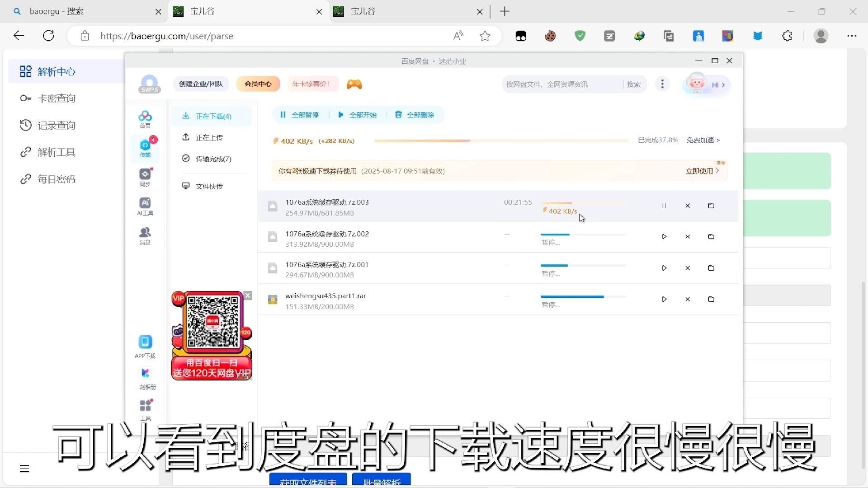
Task: Open browser settings and more menu
Action: click(x=852, y=36)
